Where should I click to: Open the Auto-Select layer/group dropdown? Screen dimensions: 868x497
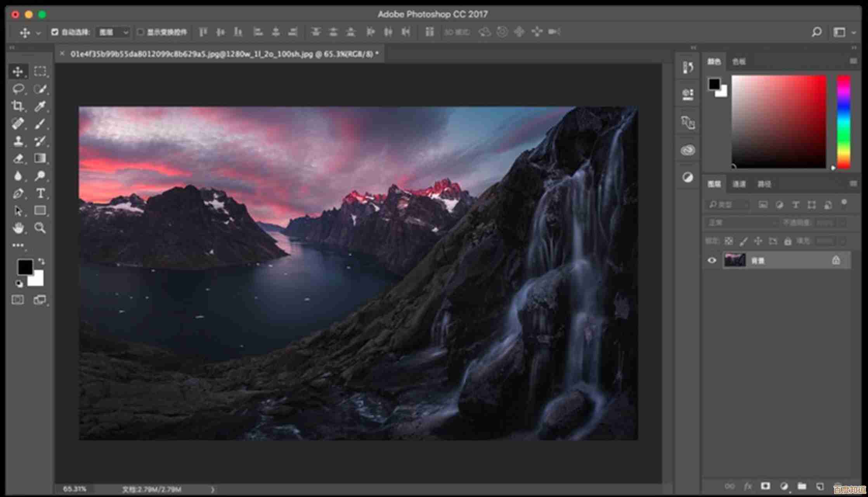point(113,32)
